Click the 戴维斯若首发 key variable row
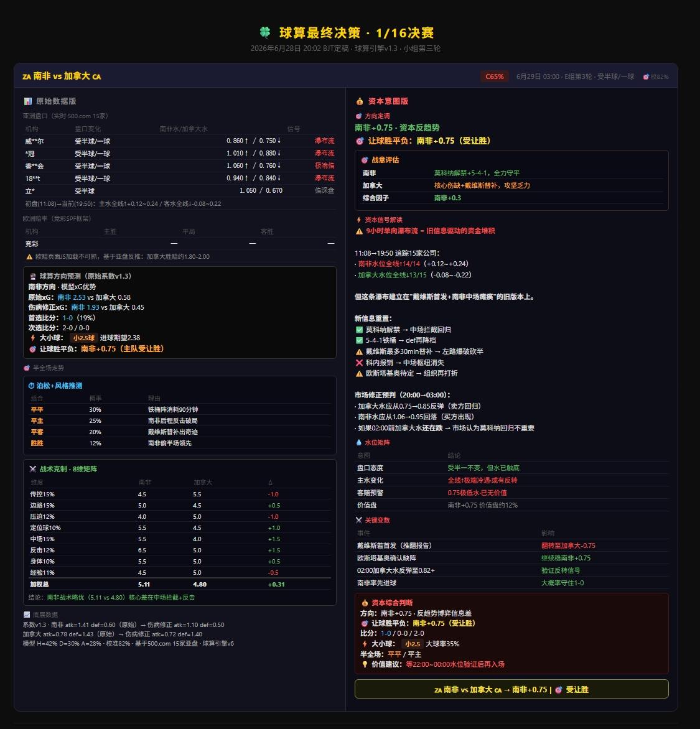Screen dimensions: 700x729 click(511, 546)
